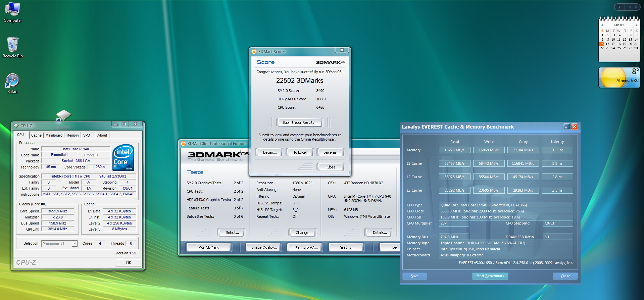Open the About tab in CPU-Z
The width and height of the screenshot is (644, 300).
[x=102, y=135]
